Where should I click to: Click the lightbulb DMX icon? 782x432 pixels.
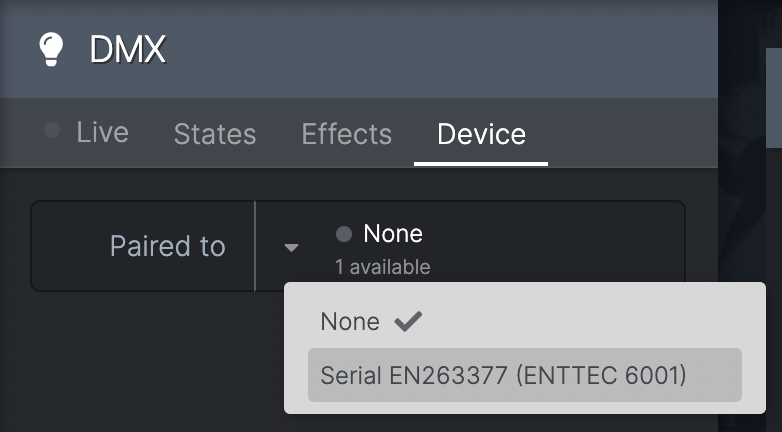(x=51, y=49)
